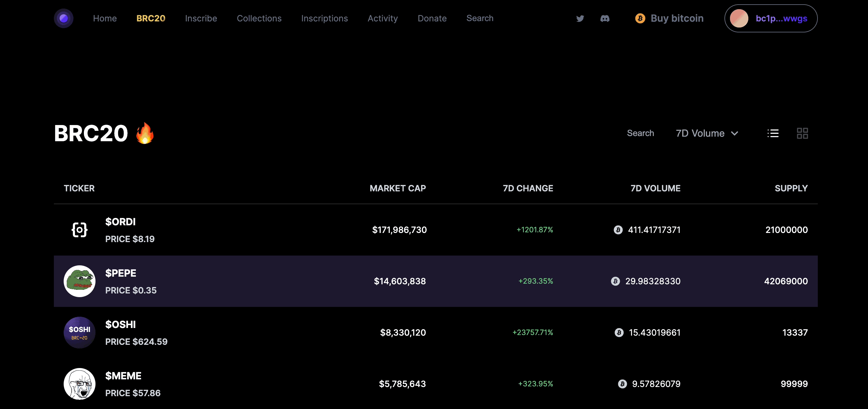Open the Twitter icon link

pyautogui.click(x=580, y=19)
